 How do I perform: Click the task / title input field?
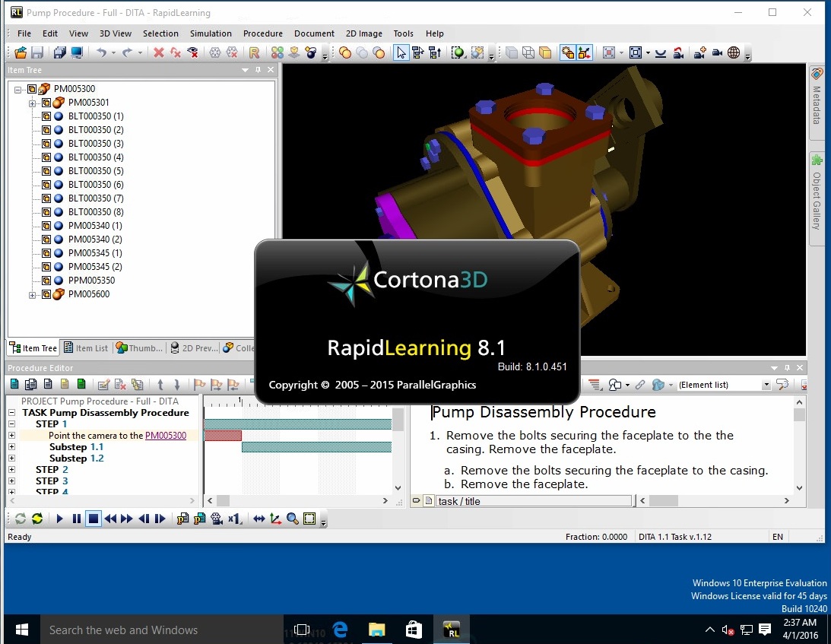534,501
